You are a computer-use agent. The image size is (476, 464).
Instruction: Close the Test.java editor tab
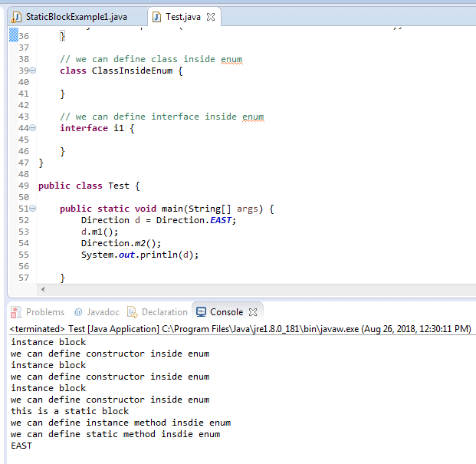[x=212, y=17]
